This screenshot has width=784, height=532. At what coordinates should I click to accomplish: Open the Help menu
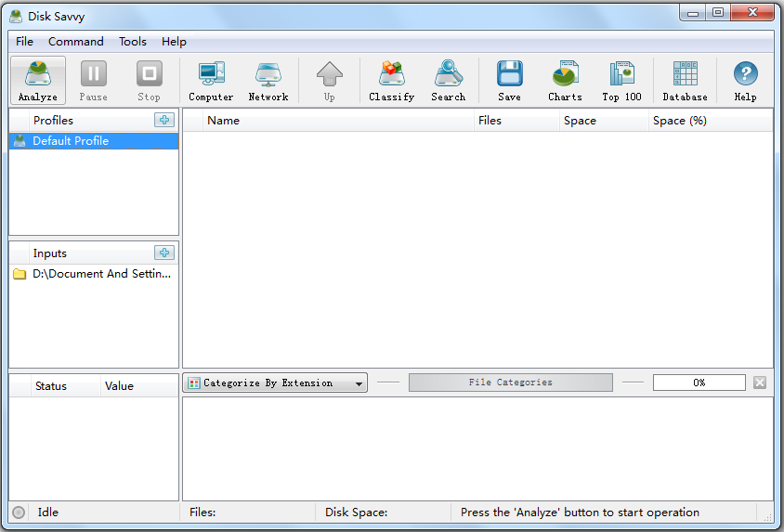174,42
